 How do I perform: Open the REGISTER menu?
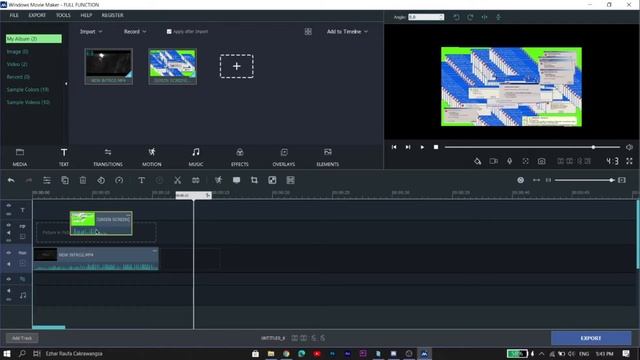coord(113,15)
